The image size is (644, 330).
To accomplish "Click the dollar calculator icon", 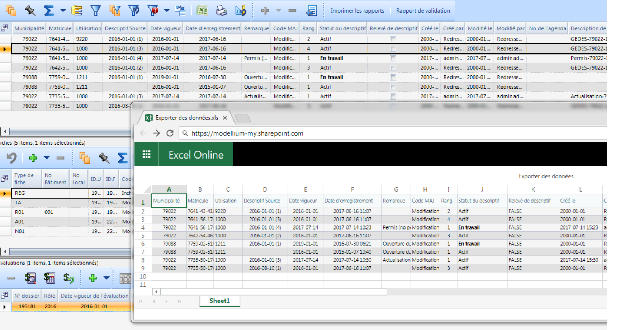I will 49,278.
